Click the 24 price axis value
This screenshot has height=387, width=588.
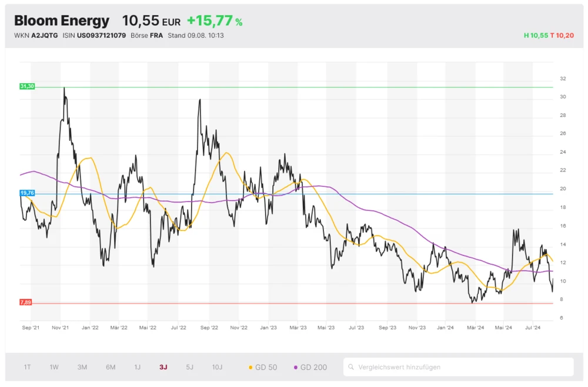coord(563,152)
